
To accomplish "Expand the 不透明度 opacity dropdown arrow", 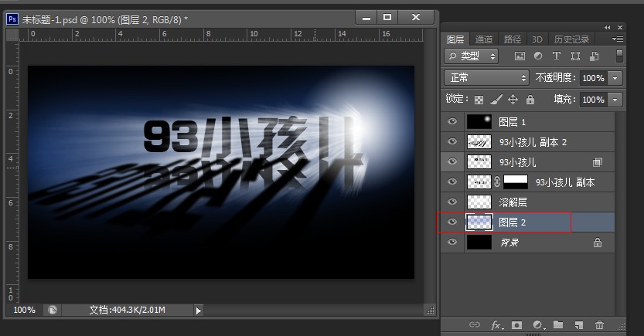I will (x=615, y=78).
